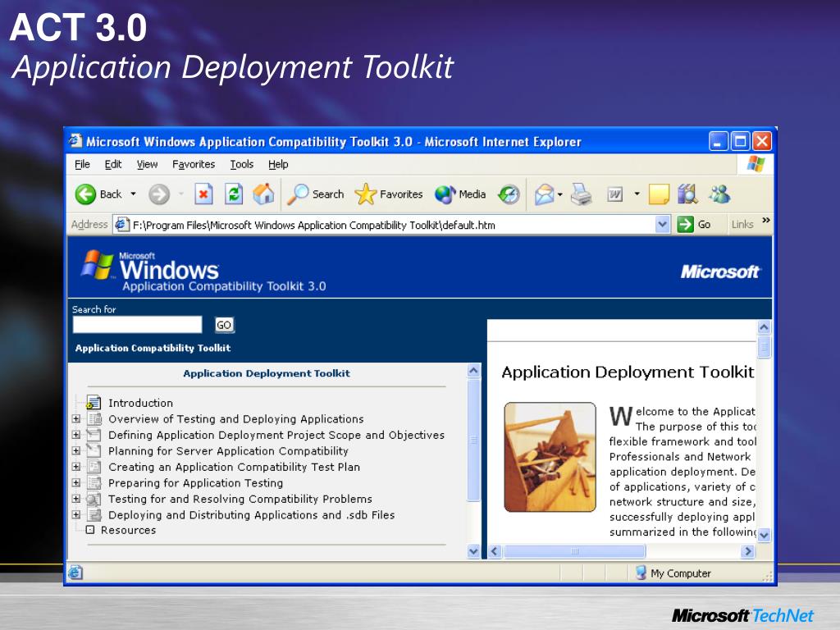
Task: Expand Overview of Testing and Deploying Applications
Action: click(76, 419)
